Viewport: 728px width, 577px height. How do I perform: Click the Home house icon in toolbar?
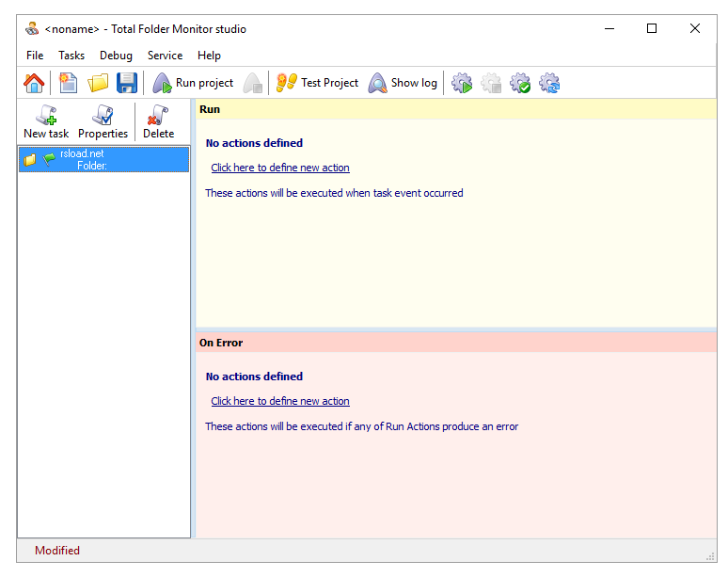(x=34, y=83)
